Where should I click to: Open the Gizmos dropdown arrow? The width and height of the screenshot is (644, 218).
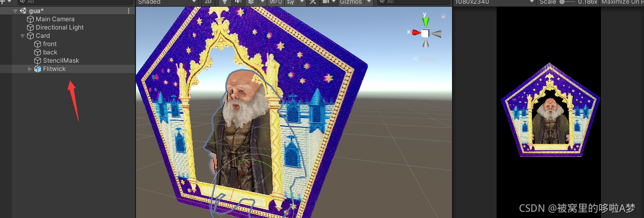click(369, 2)
